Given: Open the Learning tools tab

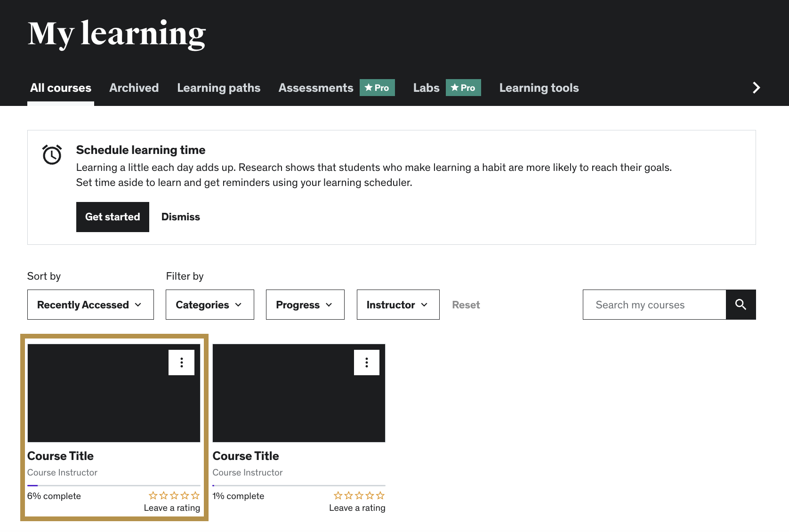Looking at the screenshot, I should pyautogui.click(x=539, y=88).
